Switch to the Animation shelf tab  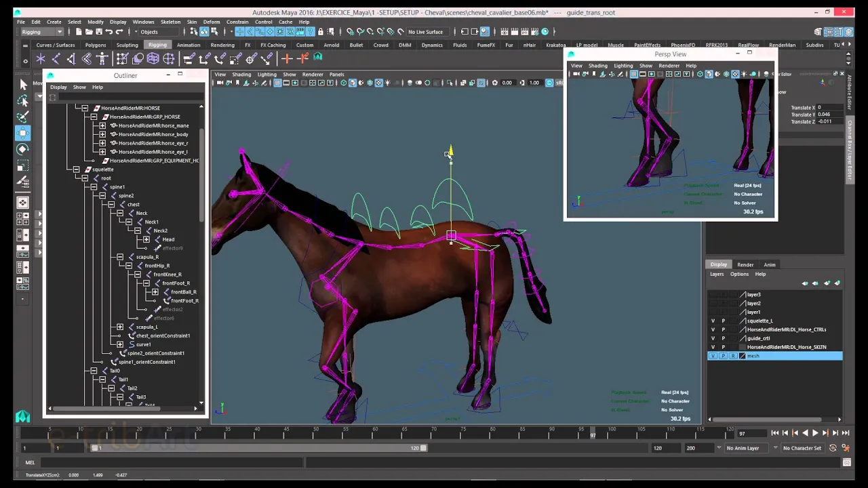pyautogui.click(x=189, y=45)
